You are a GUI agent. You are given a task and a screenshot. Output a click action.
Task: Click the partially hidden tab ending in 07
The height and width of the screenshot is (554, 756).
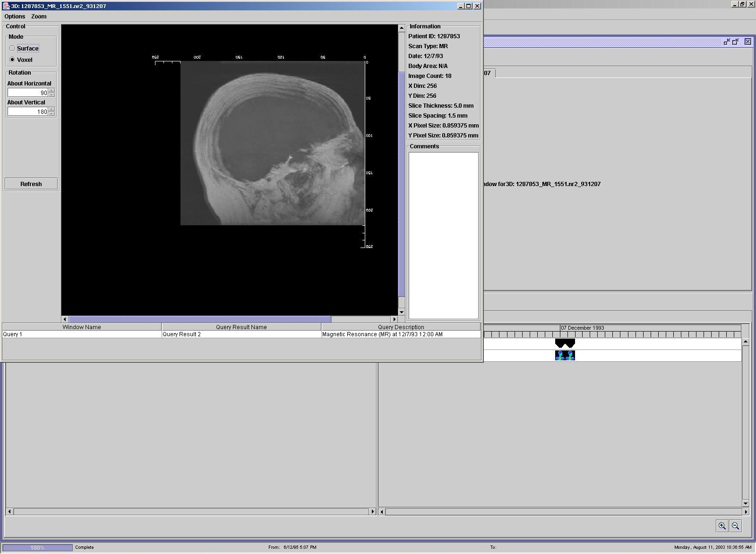coord(489,73)
